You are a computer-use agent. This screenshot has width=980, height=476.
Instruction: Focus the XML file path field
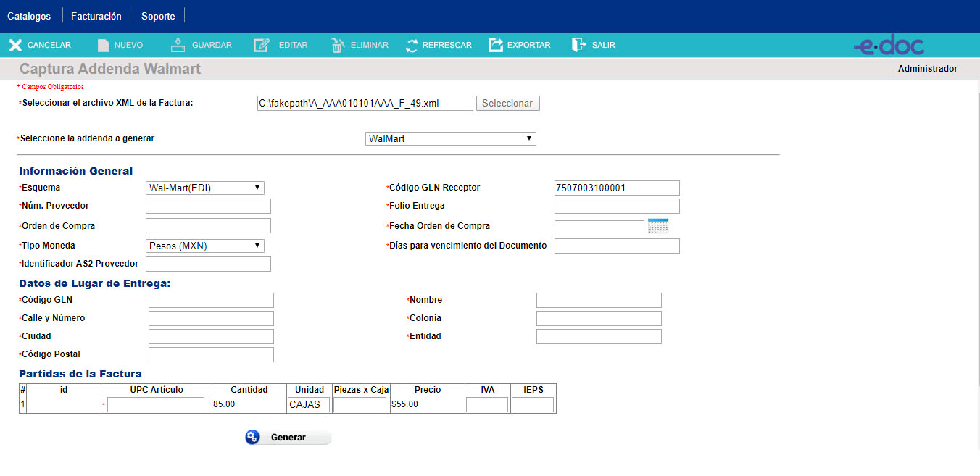click(365, 104)
